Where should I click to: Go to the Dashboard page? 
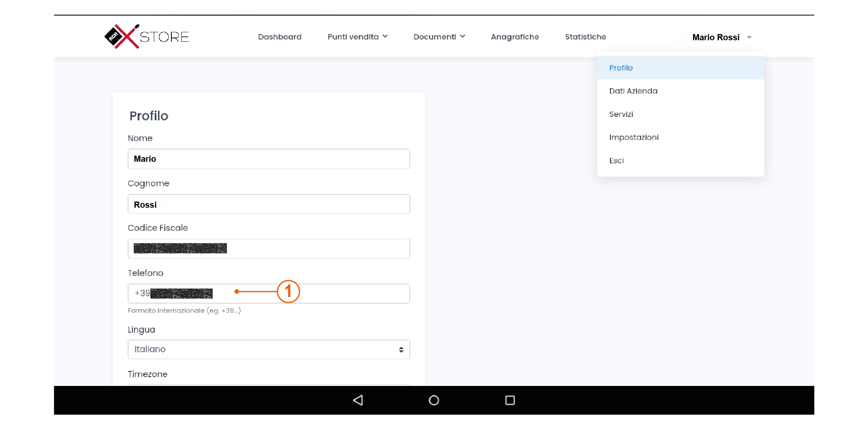[x=279, y=37]
